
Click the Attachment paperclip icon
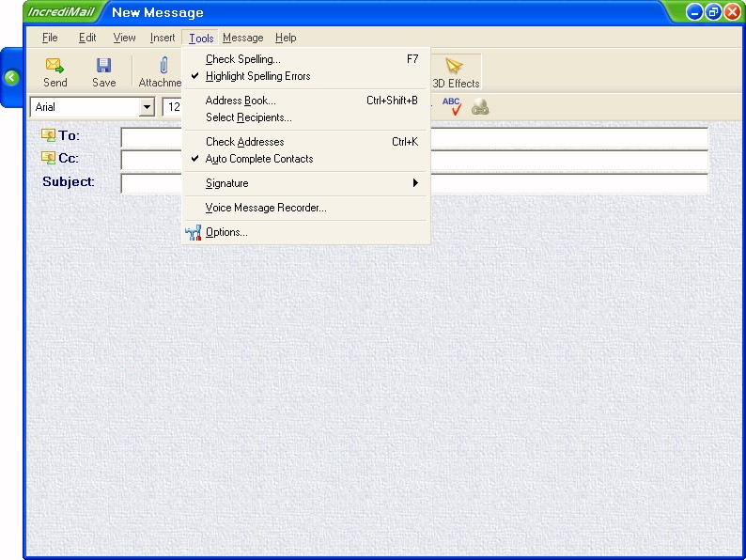click(x=163, y=65)
